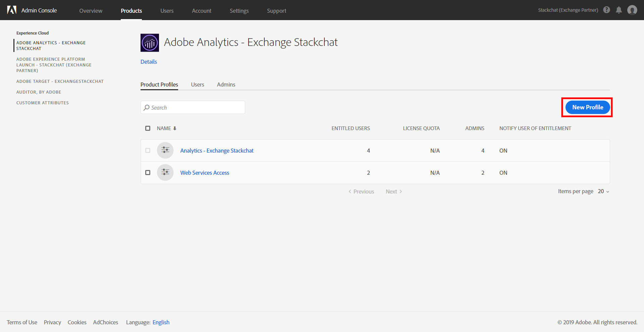
Task: Open the Products menu
Action: tap(131, 11)
